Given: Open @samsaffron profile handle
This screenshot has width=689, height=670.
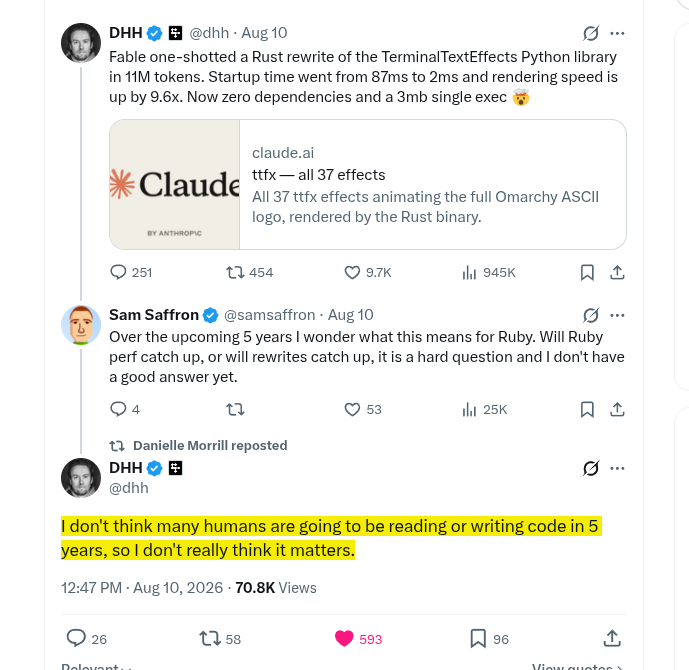Looking at the screenshot, I should point(269,315).
